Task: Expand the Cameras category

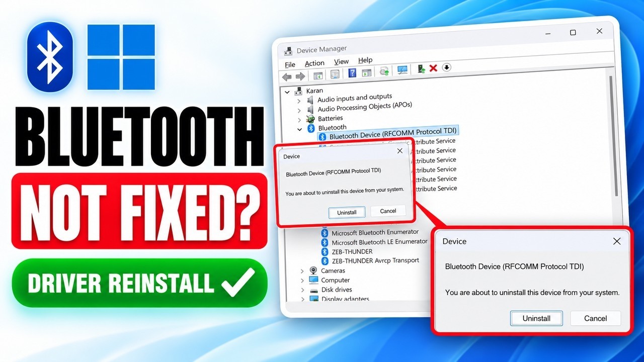Action: click(302, 271)
